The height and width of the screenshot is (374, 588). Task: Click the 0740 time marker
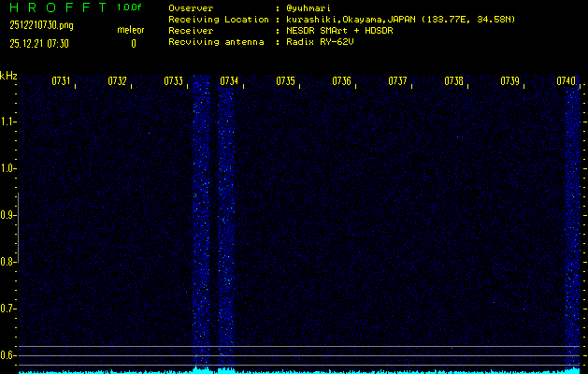click(x=566, y=81)
